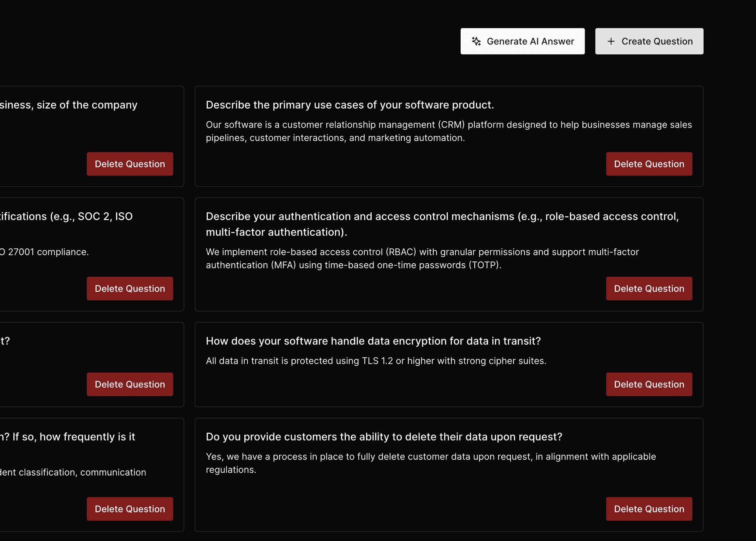
Task: Delete the incident classification question
Action: [x=130, y=509]
